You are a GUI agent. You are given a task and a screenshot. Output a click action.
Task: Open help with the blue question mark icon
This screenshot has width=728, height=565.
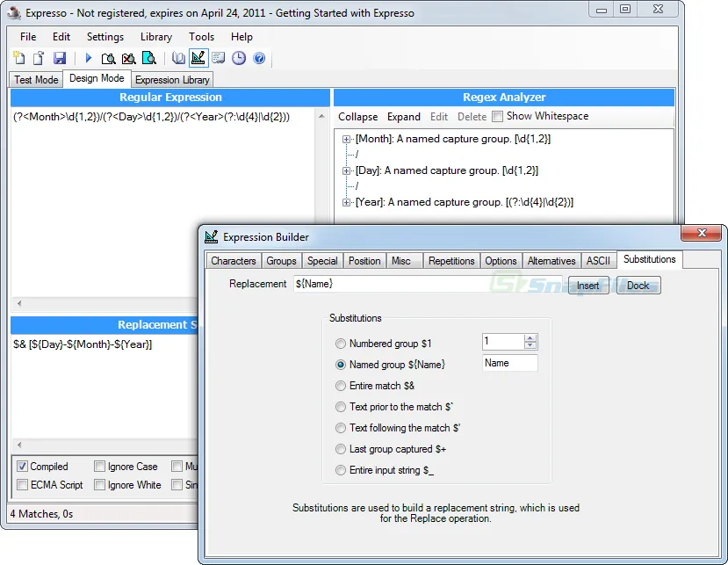pos(259,58)
